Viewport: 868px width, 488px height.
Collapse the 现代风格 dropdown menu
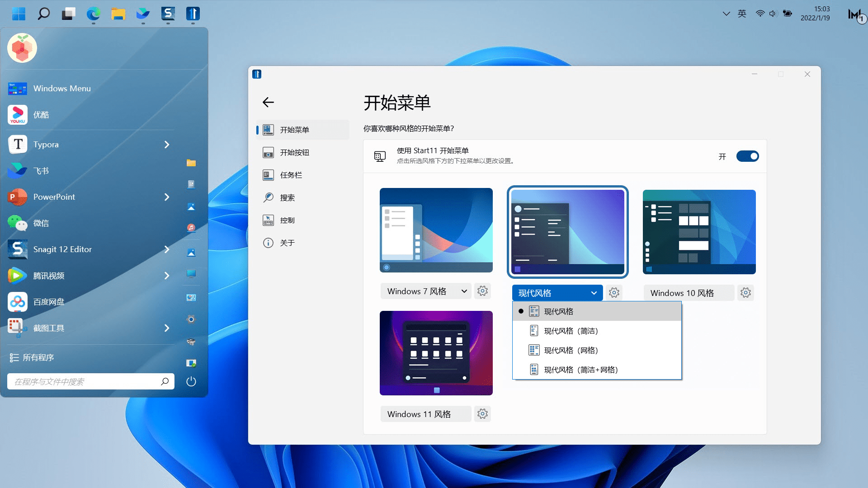point(594,292)
